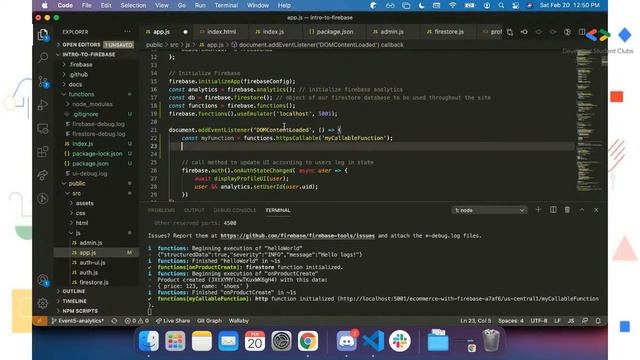Image resolution: width=640 pixels, height=360 pixels.
Task: Add a new terminal with plus icon
Action: pyautogui.click(x=538, y=210)
